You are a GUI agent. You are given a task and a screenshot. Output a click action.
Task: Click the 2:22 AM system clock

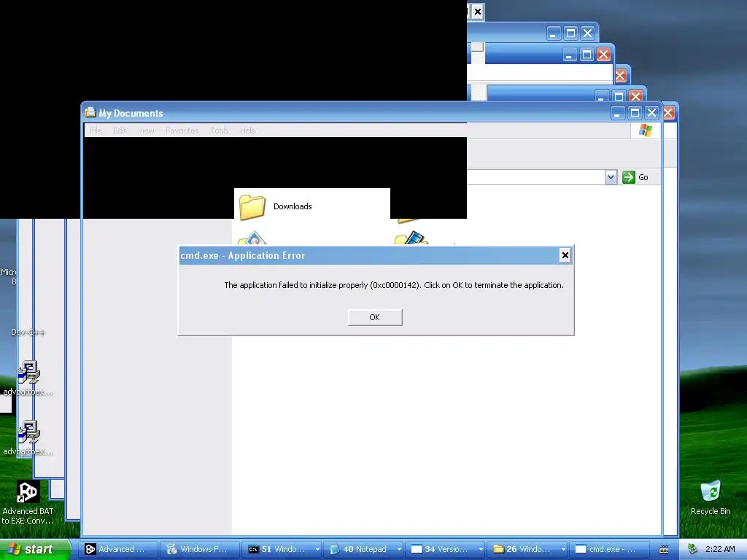[720, 549]
